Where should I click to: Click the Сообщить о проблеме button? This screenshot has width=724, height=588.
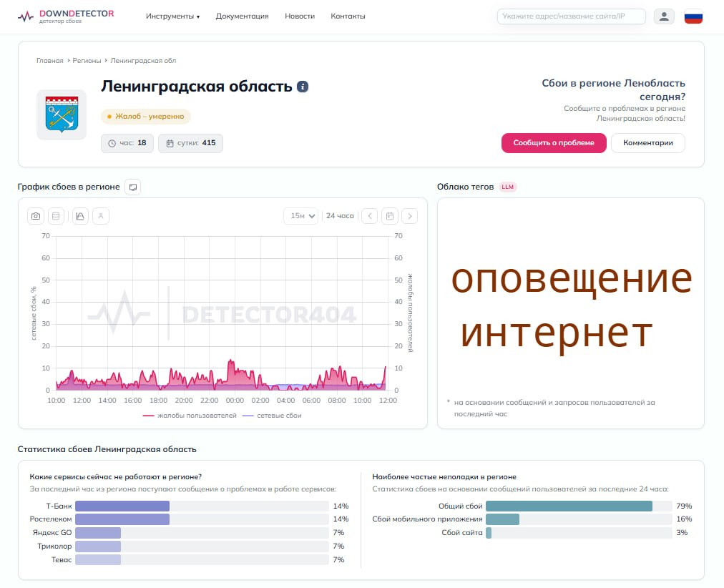554,143
